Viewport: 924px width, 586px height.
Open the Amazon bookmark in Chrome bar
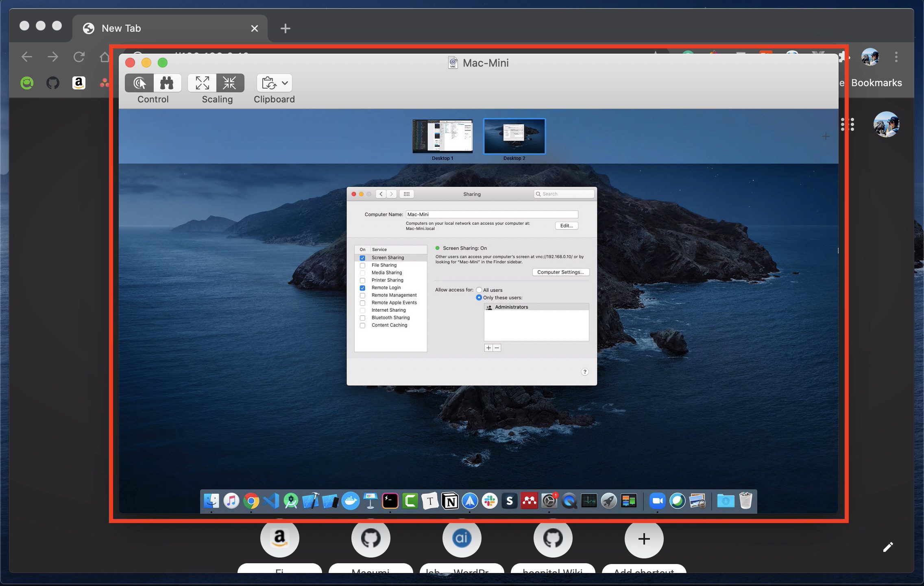[x=79, y=83]
